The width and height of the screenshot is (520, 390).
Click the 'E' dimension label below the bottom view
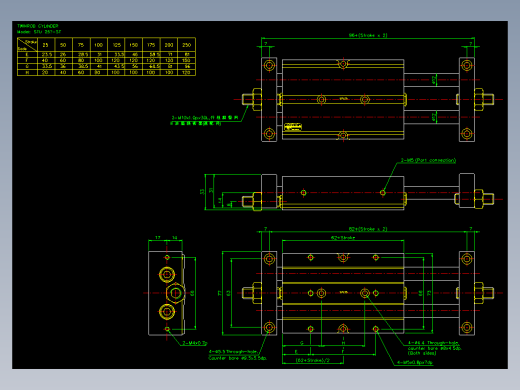[296, 351]
